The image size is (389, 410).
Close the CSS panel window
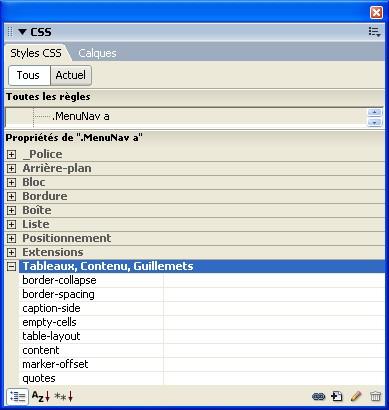(x=377, y=13)
